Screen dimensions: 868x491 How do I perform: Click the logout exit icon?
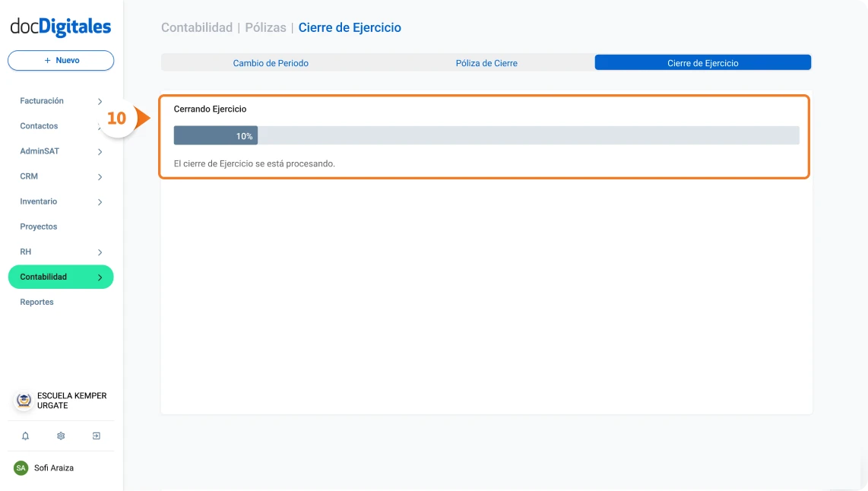(97, 436)
